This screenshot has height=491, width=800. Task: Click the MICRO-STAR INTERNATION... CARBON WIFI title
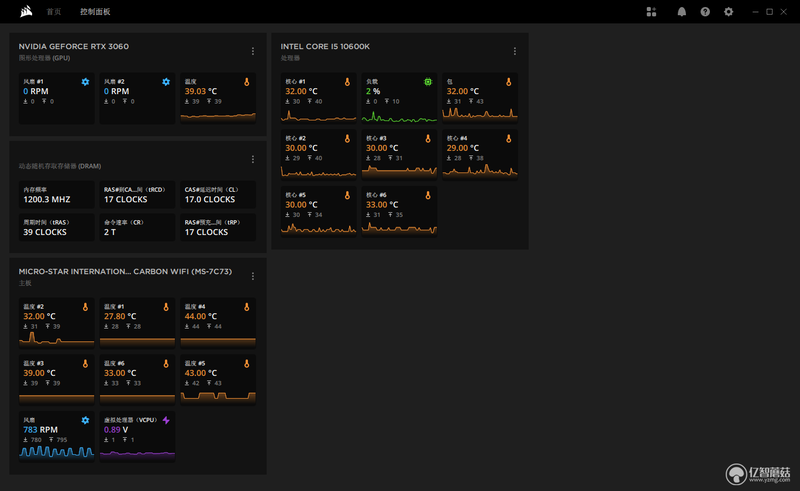pos(125,272)
